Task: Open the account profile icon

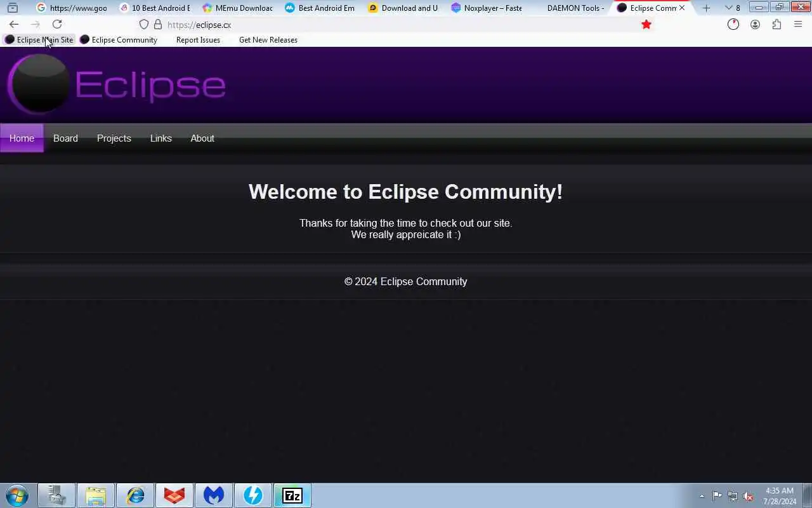Action: tap(755, 24)
